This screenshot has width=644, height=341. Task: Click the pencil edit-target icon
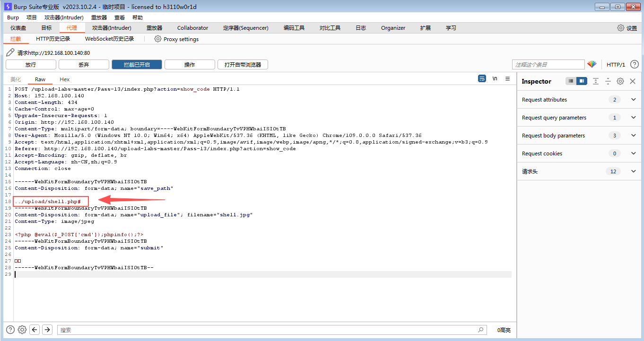(x=10, y=52)
